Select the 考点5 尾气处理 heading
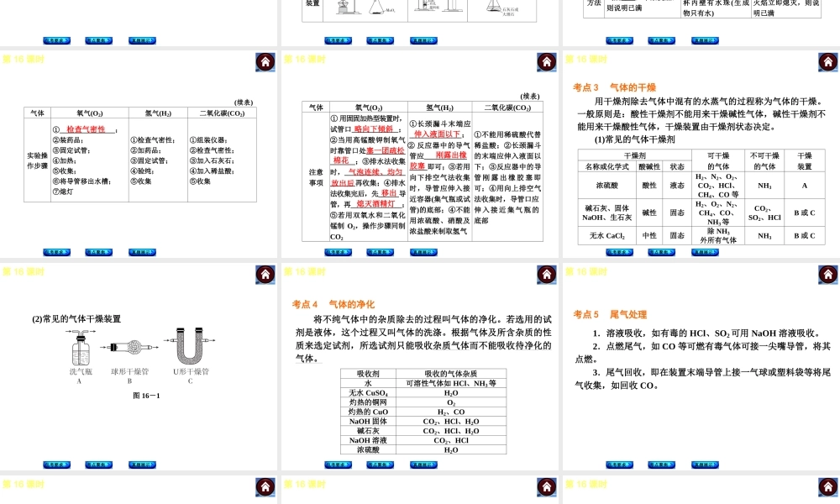Viewport: 840px width, 504px height. coord(610,314)
